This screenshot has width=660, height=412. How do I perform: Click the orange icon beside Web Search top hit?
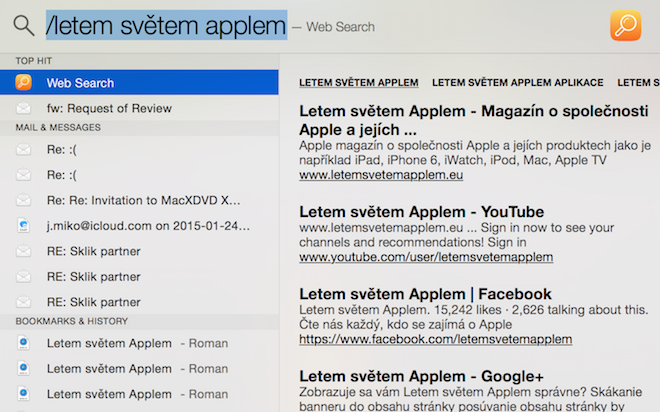pos(24,83)
